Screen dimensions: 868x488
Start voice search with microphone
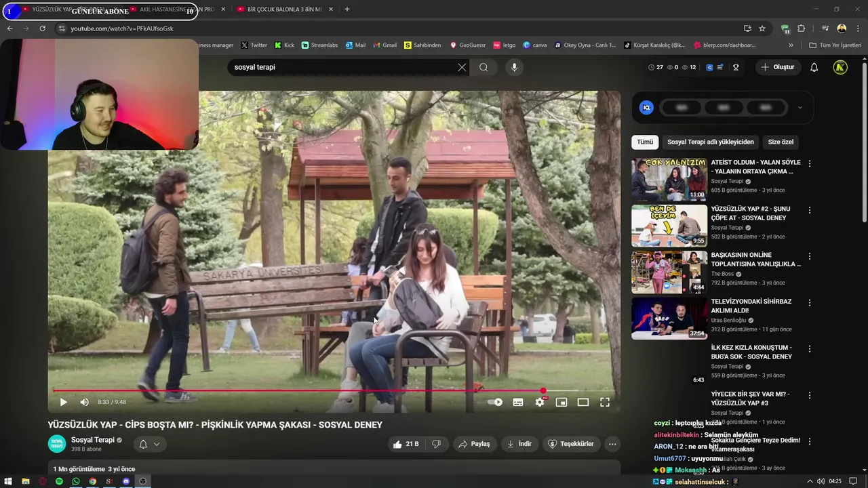coord(514,67)
